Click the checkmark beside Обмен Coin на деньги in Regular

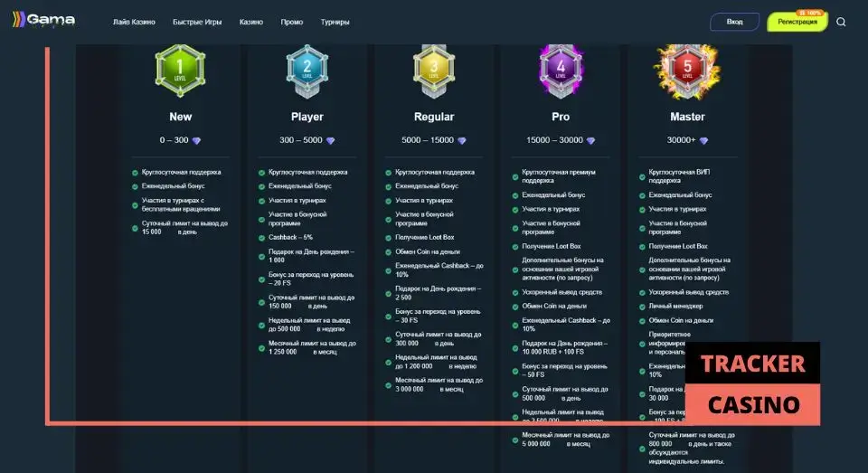coord(389,251)
